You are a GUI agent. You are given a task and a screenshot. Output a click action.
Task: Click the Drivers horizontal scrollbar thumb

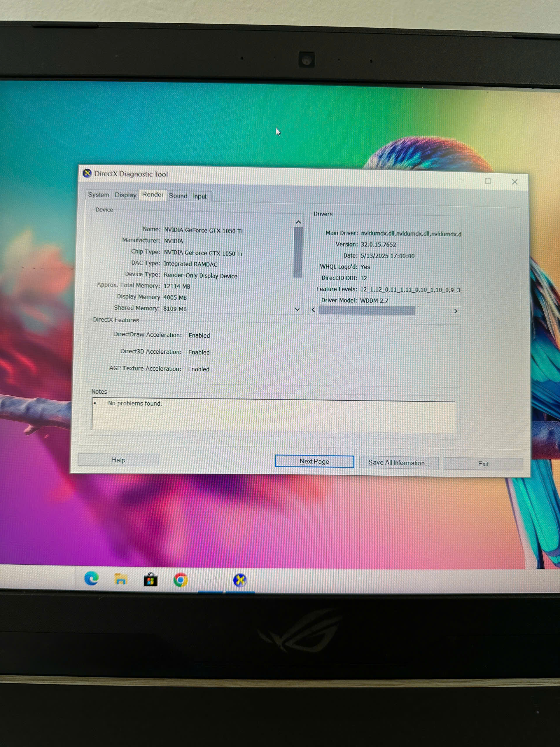point(367,310)
